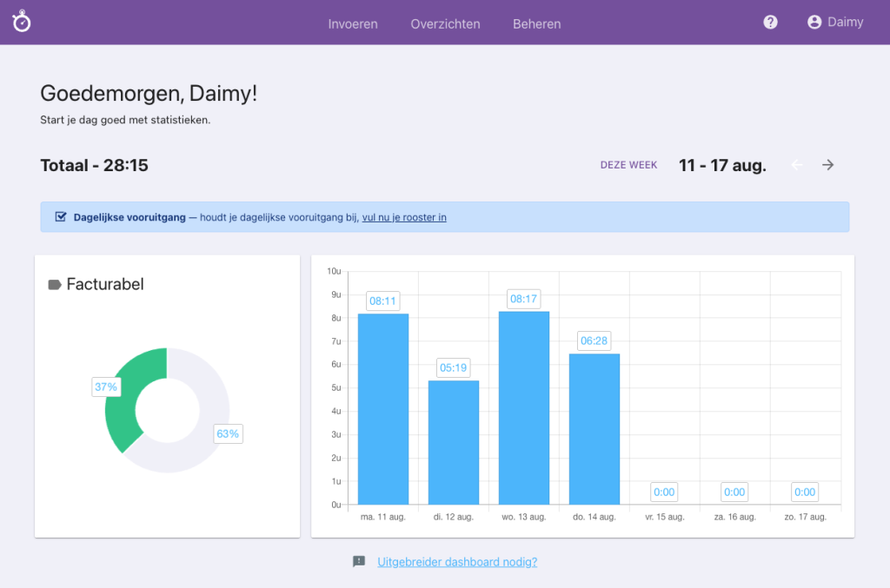The image size is (890, 588).
Task: Click the tag icon beside Facturabel
Action: pyautogui.click(x=56, y=284)
